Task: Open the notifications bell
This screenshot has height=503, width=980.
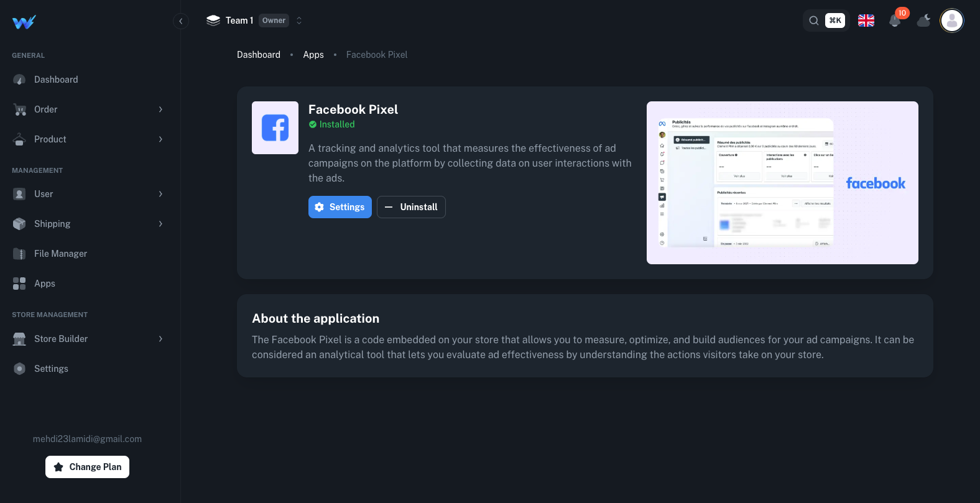Action: coord(895,21)
